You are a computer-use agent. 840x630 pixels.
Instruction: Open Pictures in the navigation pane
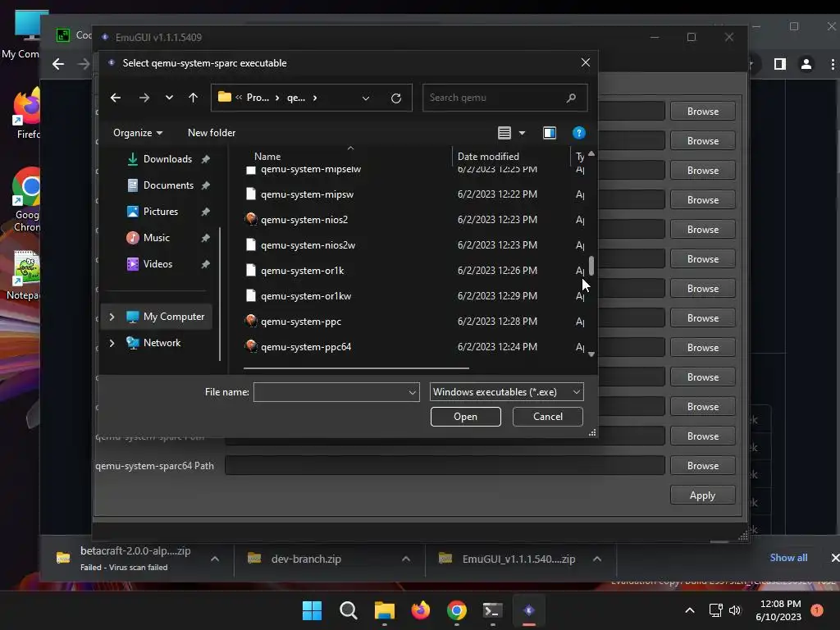pyautogui.click(x=160, y=212)
